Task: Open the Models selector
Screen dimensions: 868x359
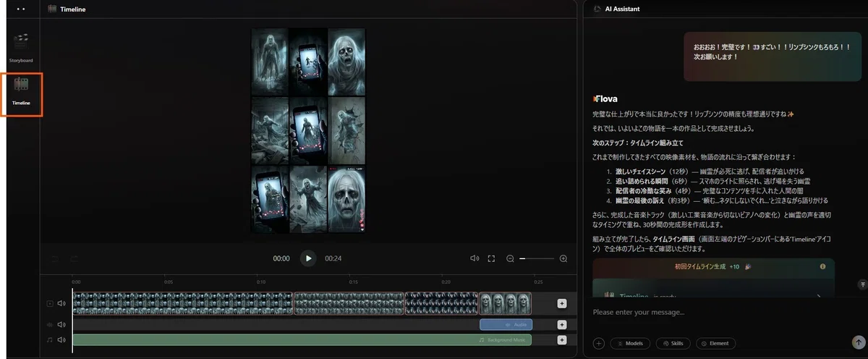Action: 630,343
